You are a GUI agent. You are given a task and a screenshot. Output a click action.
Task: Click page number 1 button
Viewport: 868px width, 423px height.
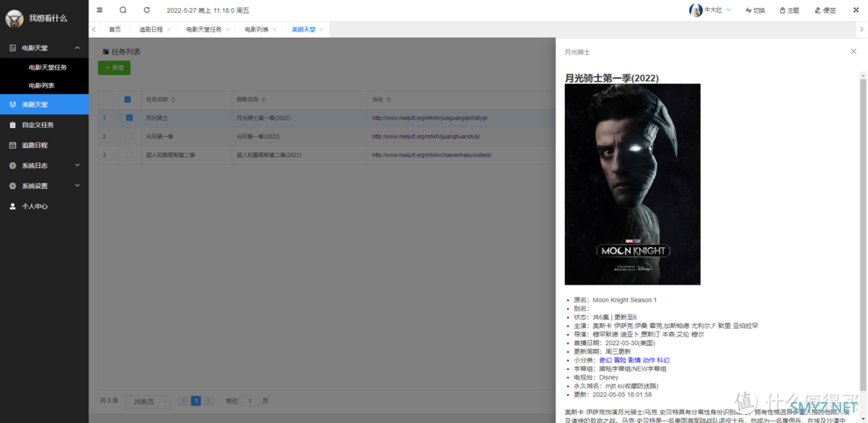[196, 400]
